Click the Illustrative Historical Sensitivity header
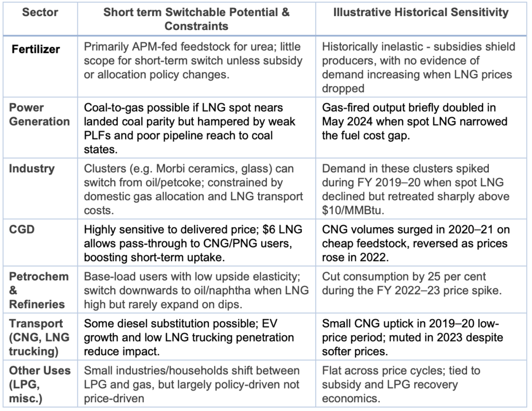 [420, 13]
